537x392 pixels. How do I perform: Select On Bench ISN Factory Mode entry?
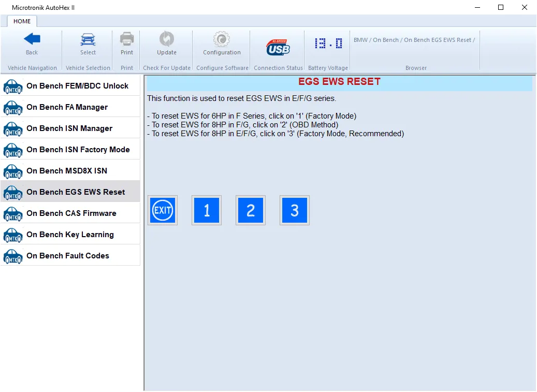70,149
